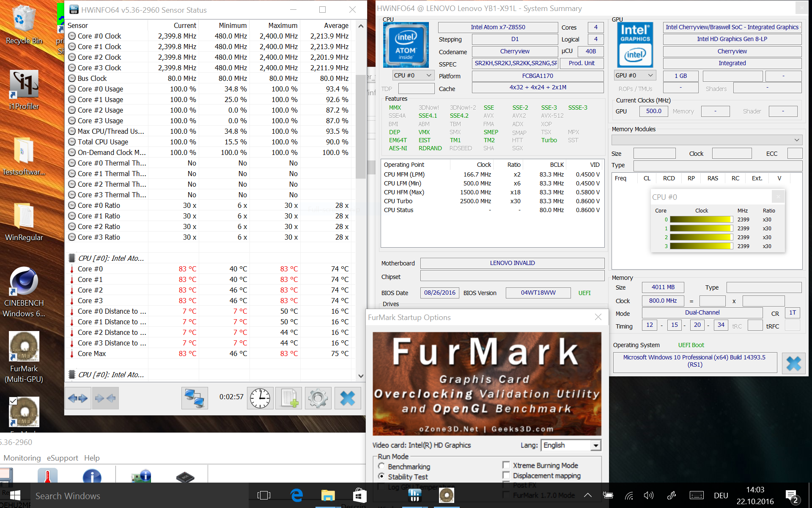Click the thermometer sensors icon in HWiNFO toolbar
This screenshot has width=812, height=508.
coord(47,476)
